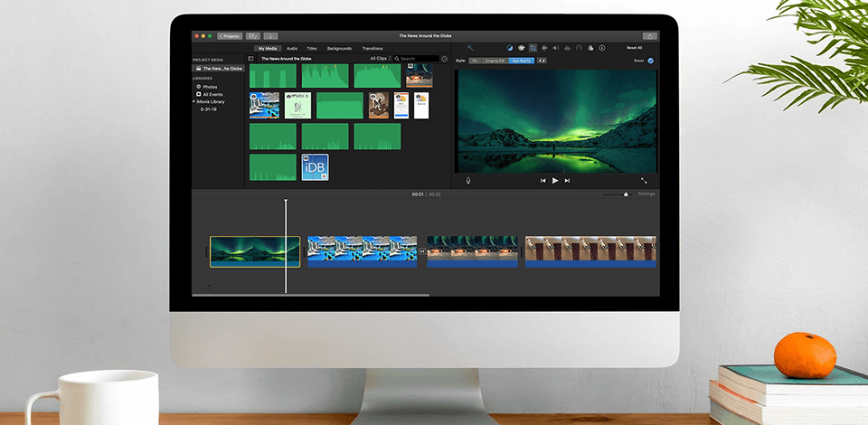
Task: Swap Ken Burns start and end frames
Action: [x=542, y=61]
